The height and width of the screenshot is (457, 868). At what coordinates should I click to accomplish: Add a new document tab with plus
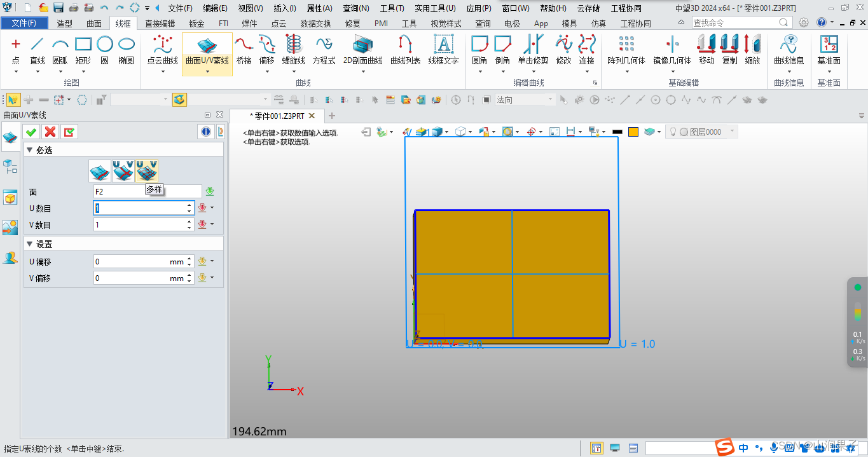click(331, 116)
